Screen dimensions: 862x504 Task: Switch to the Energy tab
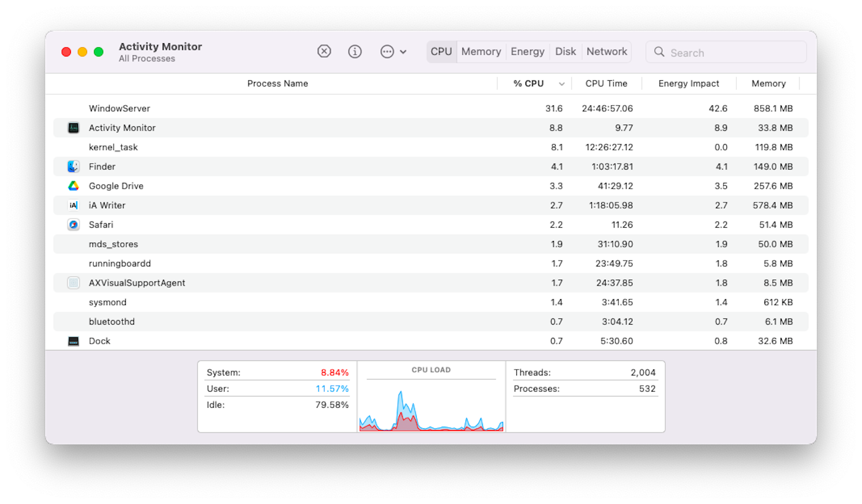coord(527,51)
